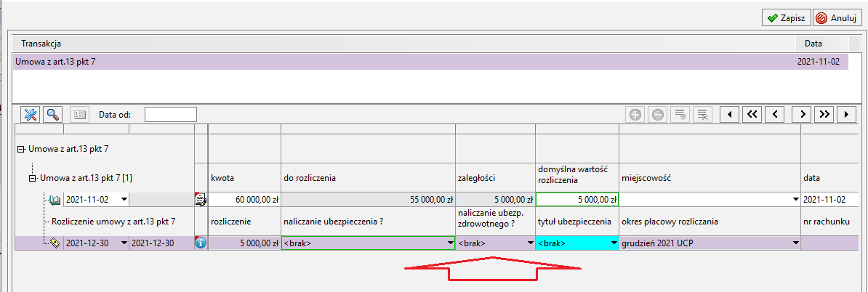Open the naliczanie ubezp. zdrowotnego <brak> dropdown
The image size is (868, 292).
point(530,242)
